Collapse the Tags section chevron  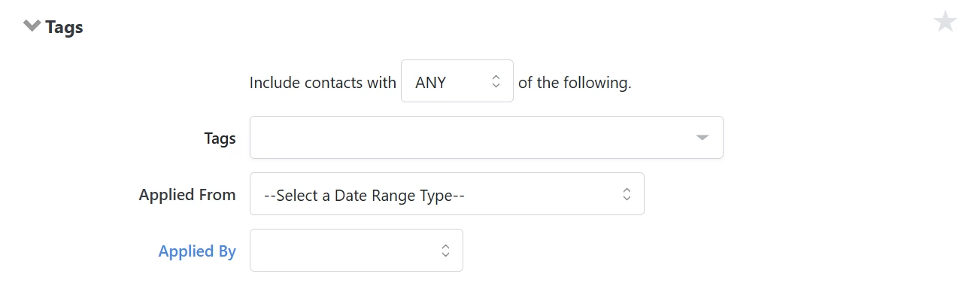point(32,26)
